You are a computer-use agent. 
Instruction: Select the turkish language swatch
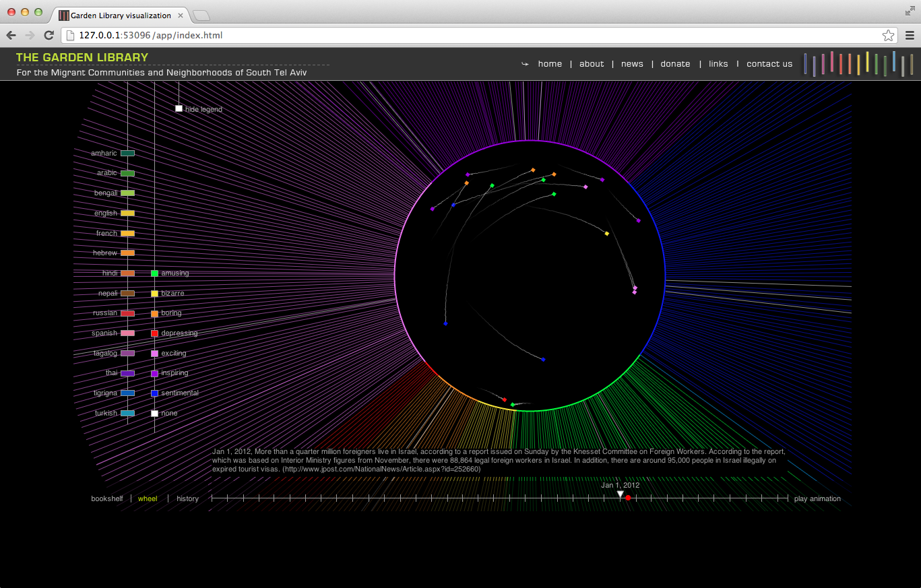tap(127, 413)
